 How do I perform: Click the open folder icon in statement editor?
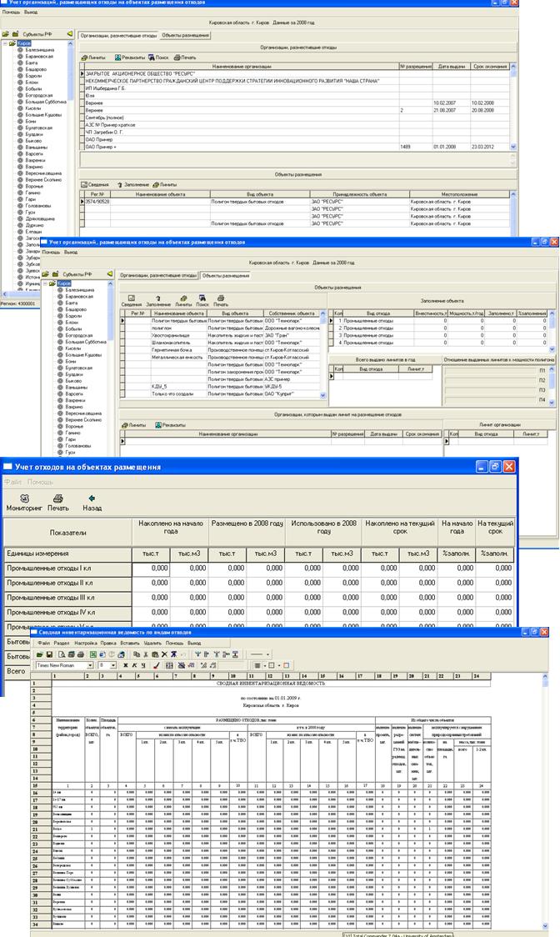tap(39, 654)
